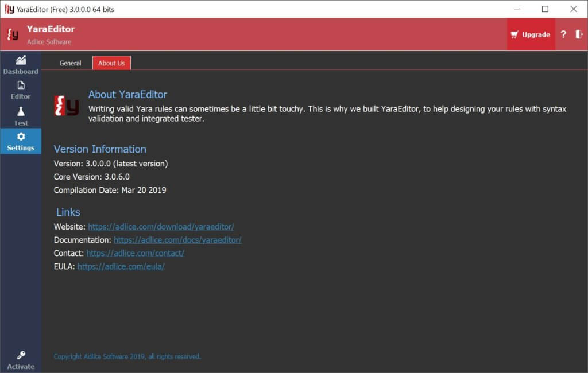Open the adlice.com Contact link
588x373 pixels.
(135, 253)
